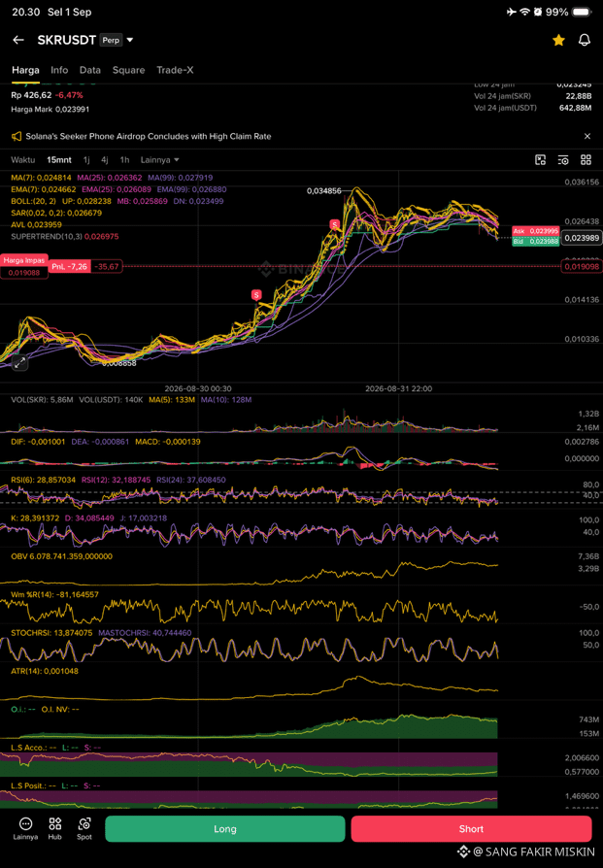
Task: Expand chart to fullscreen
Action: (x=19, y=363)
